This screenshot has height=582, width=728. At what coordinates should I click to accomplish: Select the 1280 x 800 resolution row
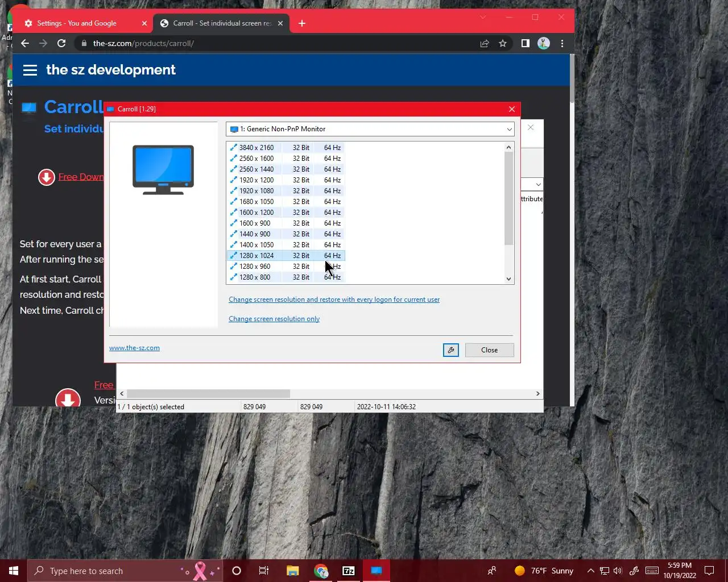(286, 277)
